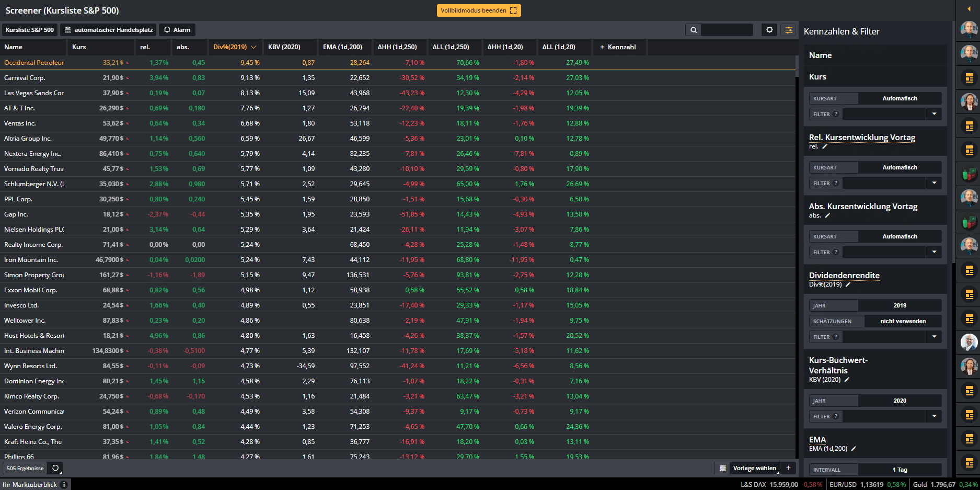The image size is (980, 490).
Task: Click Dividendenrendite heading in filter panel
Action: [844, 276]
